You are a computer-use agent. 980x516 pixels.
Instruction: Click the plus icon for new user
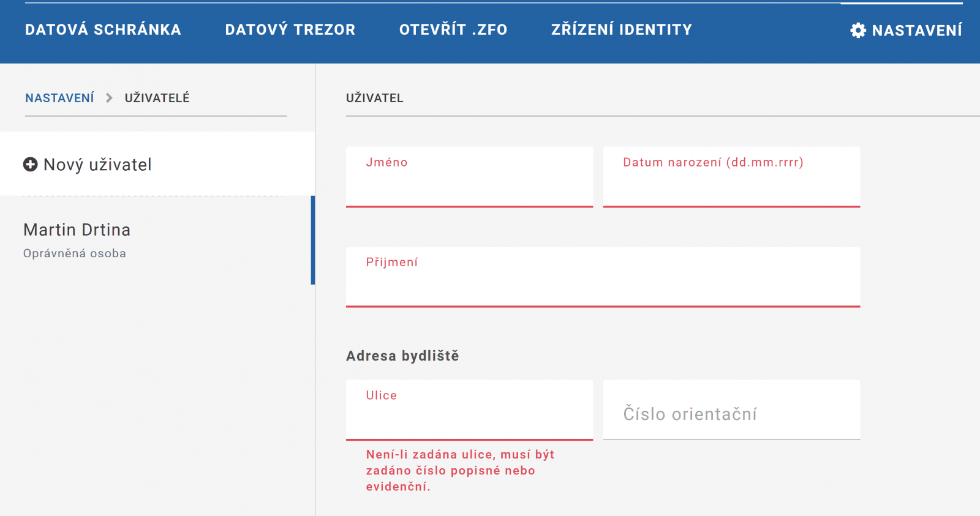point(30,164)
